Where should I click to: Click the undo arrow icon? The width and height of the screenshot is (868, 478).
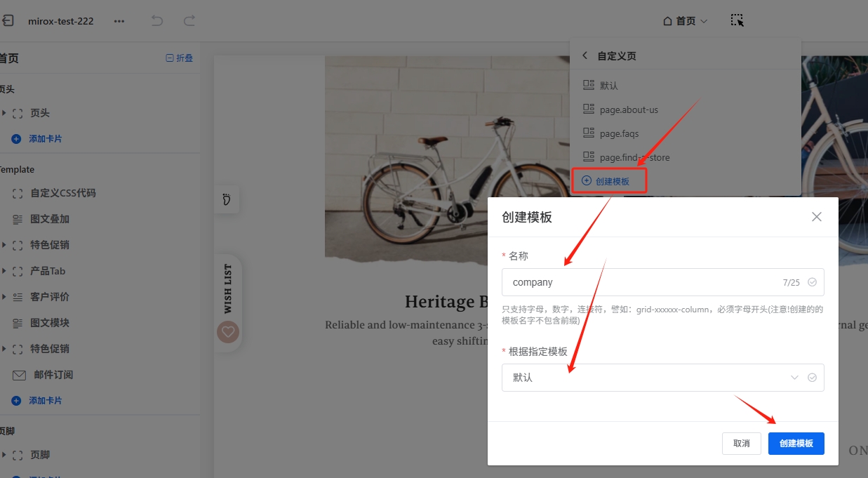click(157, 21)
